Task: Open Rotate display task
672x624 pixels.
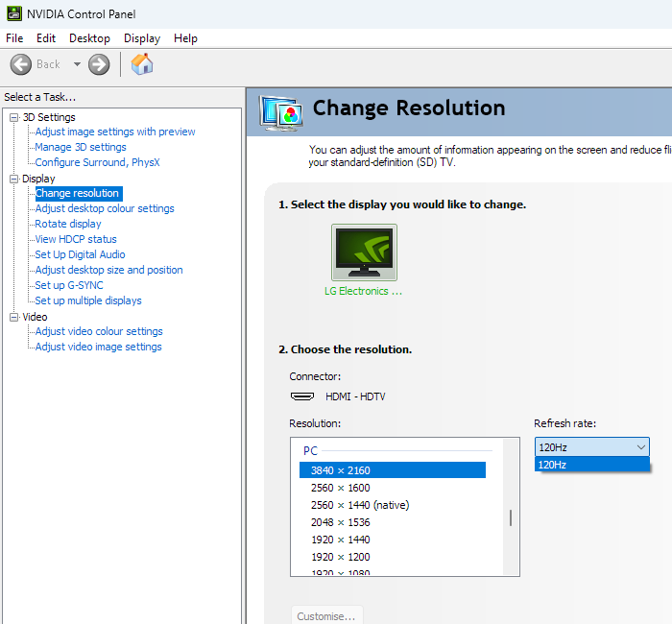Action: 68,224
